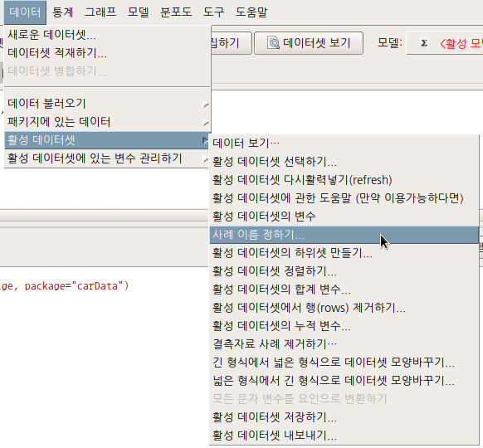Choose 긴 형식에서 넓은 형식으로 데이터셋 모양바꾸기...

tap(344, 363)
